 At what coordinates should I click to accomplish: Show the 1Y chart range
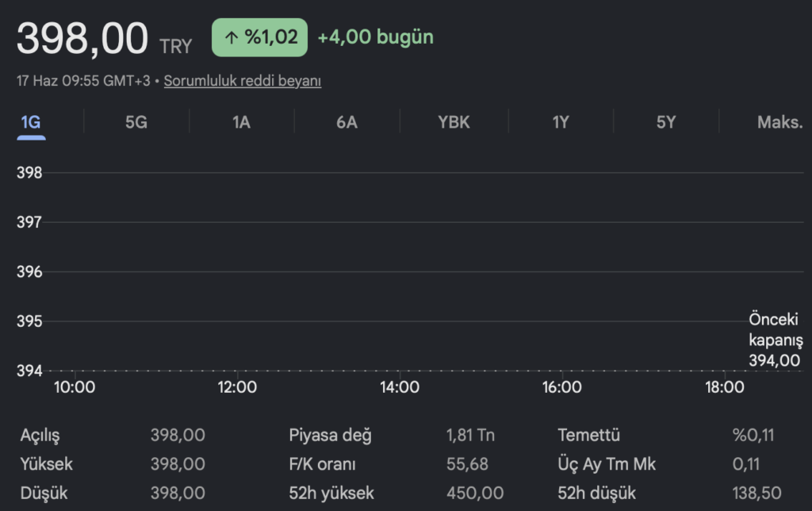click(561, 122)
